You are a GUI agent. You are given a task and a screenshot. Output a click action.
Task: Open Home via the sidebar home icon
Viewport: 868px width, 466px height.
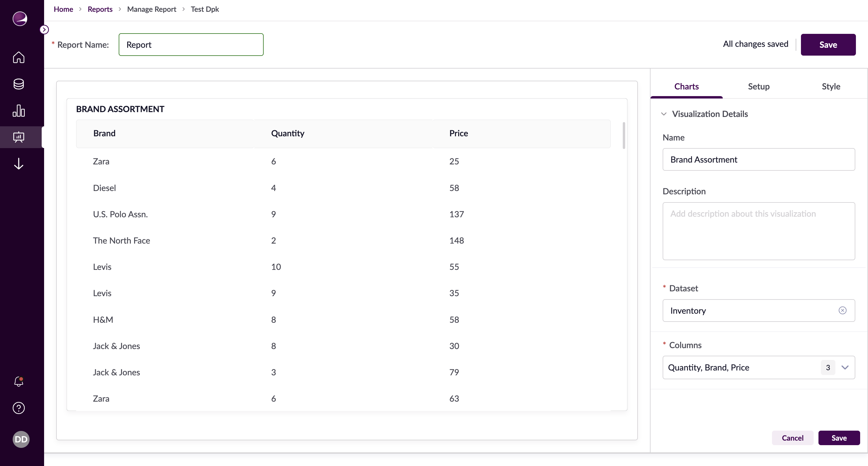[19, 58]
